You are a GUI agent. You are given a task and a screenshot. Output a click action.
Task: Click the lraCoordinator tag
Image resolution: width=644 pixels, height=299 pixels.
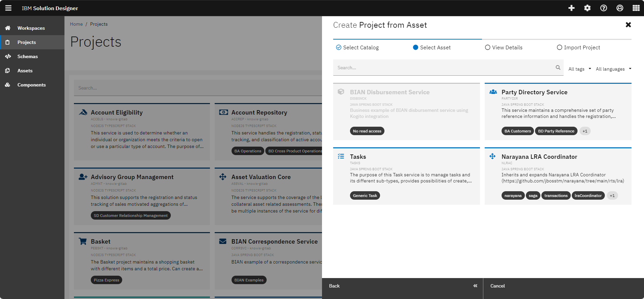(x=588, y=196)
